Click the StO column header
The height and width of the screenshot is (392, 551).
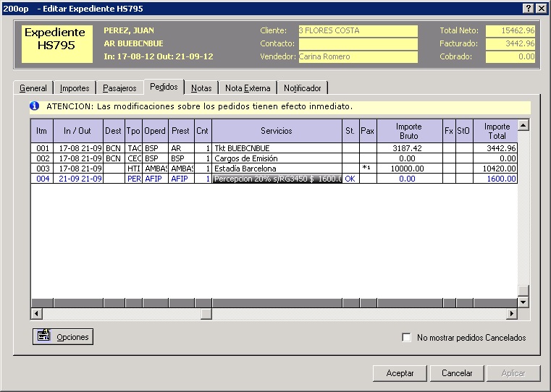464,131
